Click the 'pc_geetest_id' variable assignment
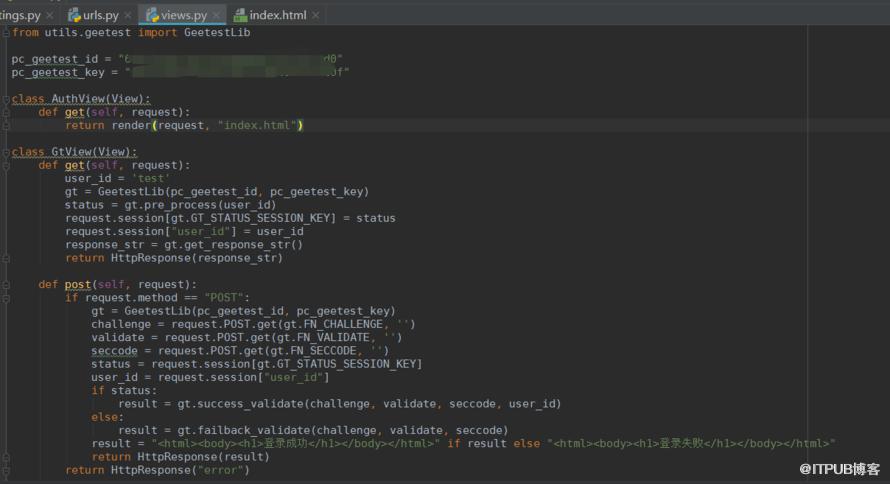This screenshot has height=484, width=890. [x=54, y=60]
